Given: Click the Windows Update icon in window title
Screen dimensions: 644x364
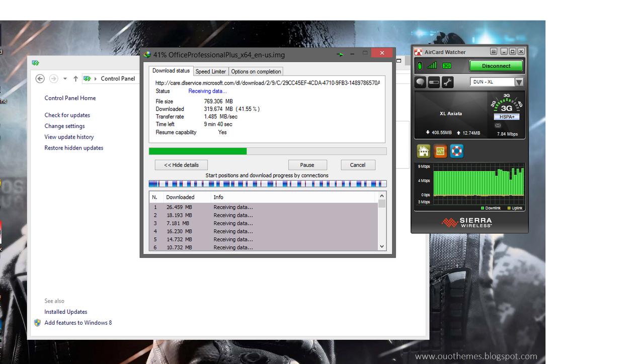Looking at the screenshot, I should pyautogui.click(x=35, y=63).
